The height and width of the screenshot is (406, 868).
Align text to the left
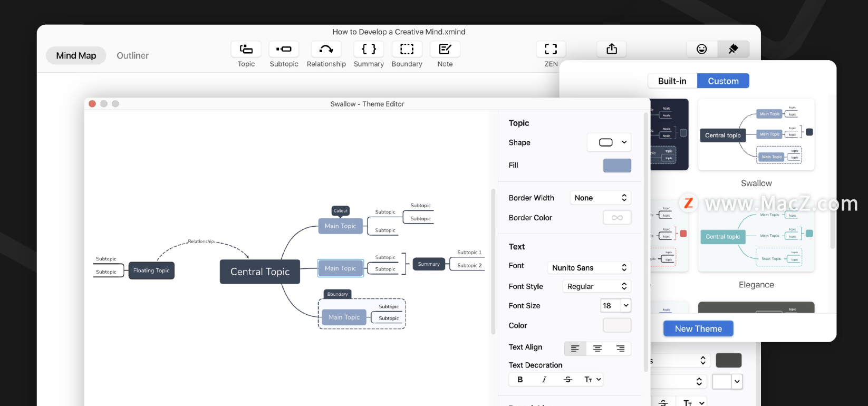click(575, 349)
